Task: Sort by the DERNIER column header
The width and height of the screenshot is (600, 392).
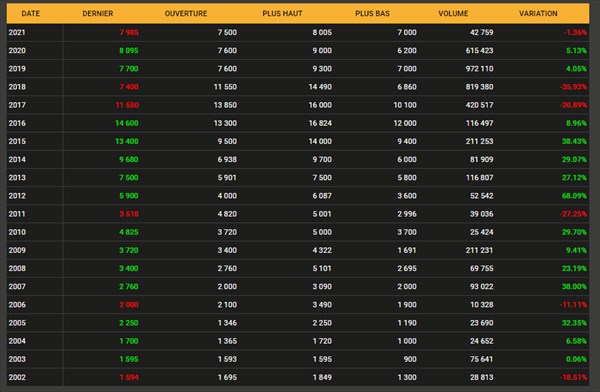Action: [x=98, y=13]
